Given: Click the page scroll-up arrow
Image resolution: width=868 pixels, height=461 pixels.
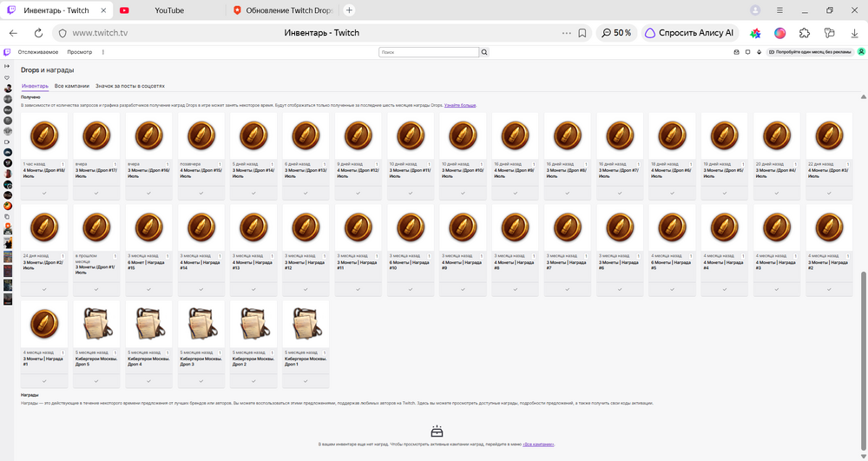Looking at the screenshot, I should tap(863, 97).
